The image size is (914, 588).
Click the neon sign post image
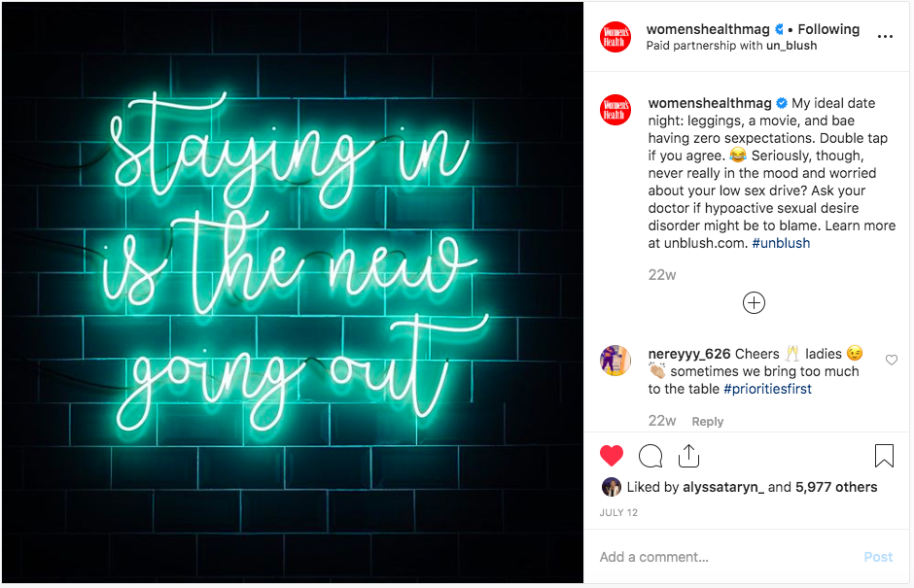(x=292, y=292)
